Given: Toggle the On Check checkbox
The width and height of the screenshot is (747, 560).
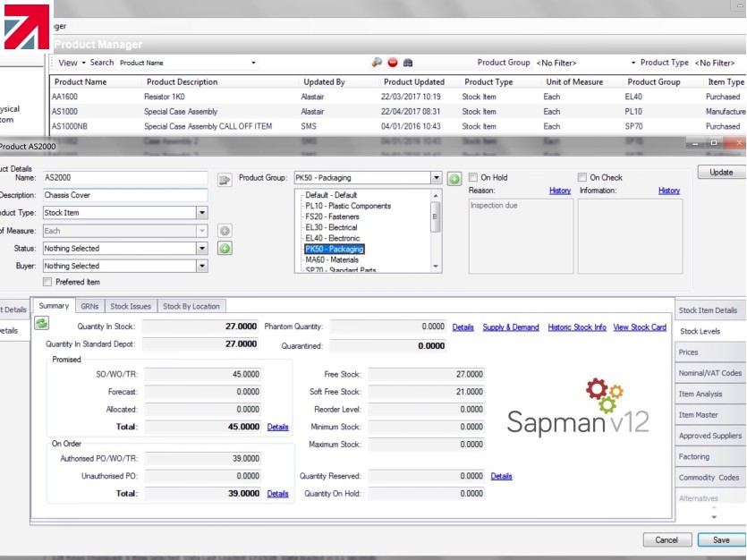Looking at the screenshot, I should coord(582,178).
